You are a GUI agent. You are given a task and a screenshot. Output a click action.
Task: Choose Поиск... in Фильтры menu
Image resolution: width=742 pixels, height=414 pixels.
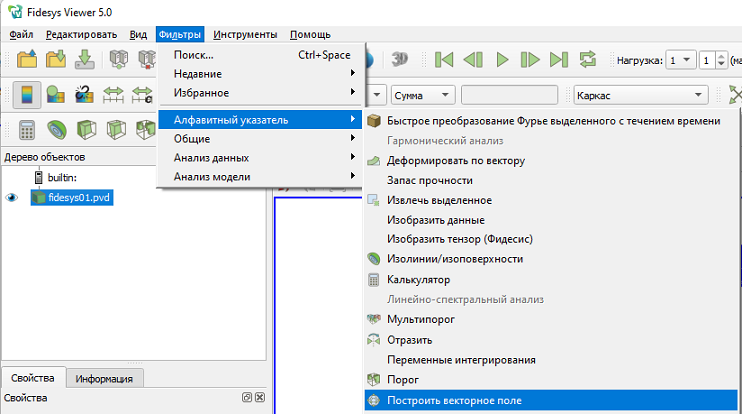coord(261,55)
